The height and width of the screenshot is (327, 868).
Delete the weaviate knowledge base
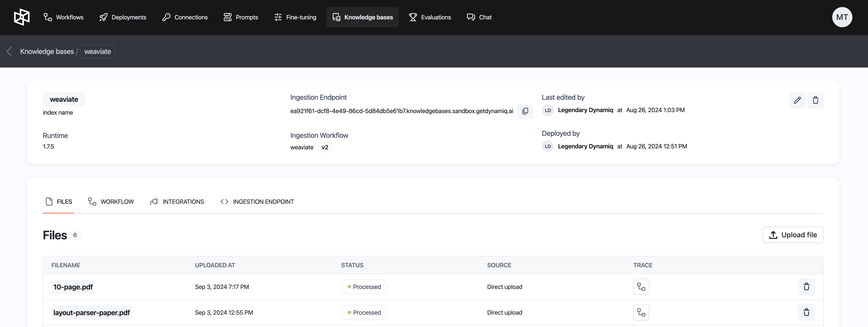click(x=815, y=101)
